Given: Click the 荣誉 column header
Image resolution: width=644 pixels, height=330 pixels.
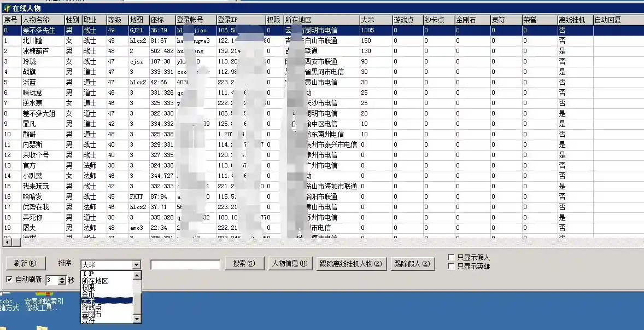Looking at the screenshot, I should point(539,20).
